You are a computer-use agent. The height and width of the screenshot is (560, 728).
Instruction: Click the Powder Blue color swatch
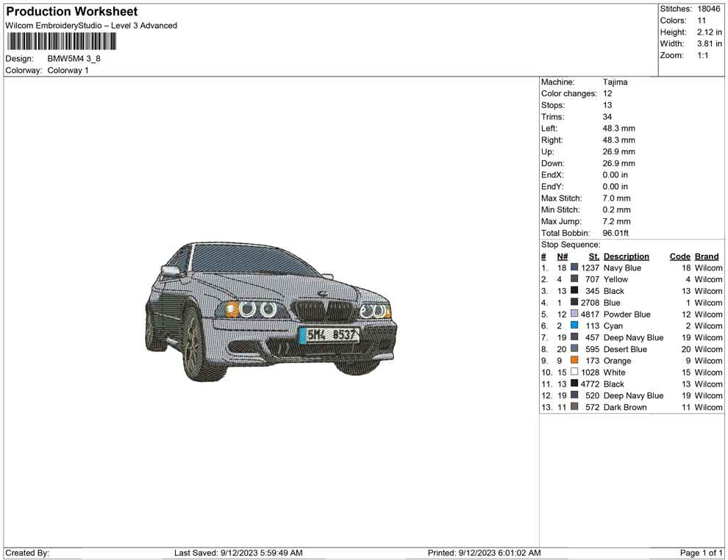point(574,314)
